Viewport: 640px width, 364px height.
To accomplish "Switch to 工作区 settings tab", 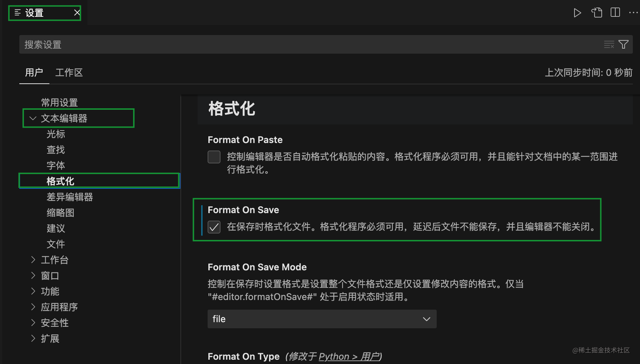I will point(69,73).
